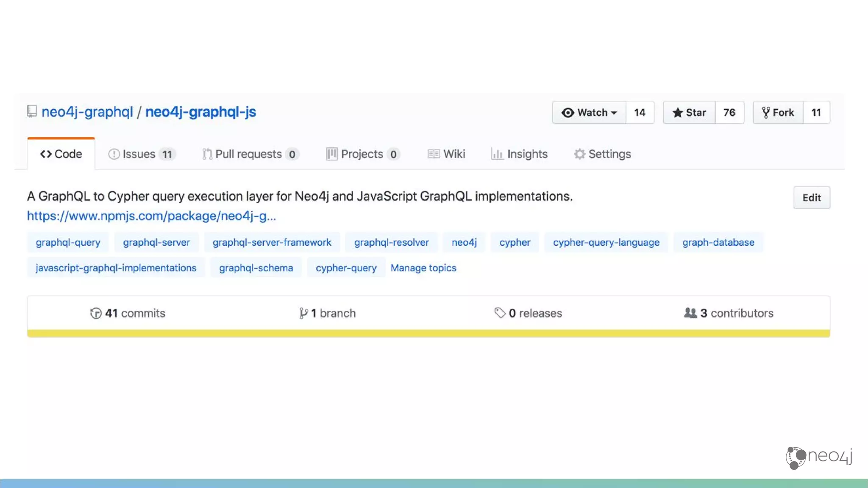
Task: Open the npmjs package link
Action: coord(151,216)
